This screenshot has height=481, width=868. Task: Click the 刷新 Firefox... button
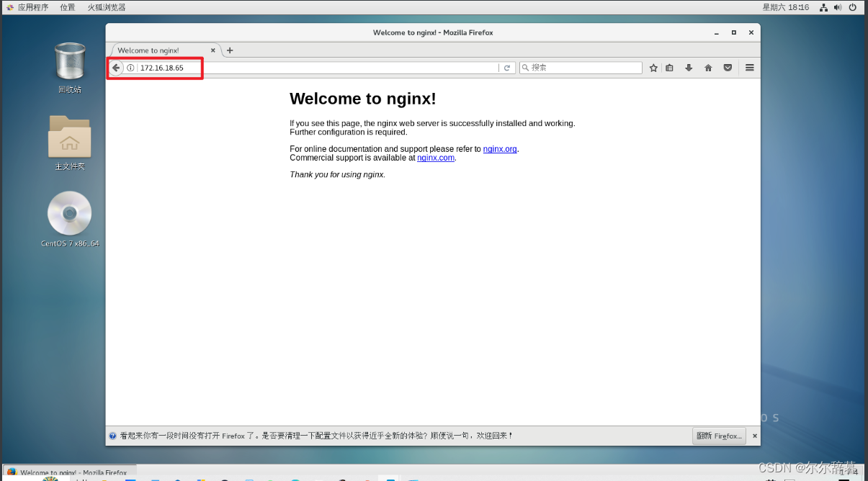click(719, 436)
